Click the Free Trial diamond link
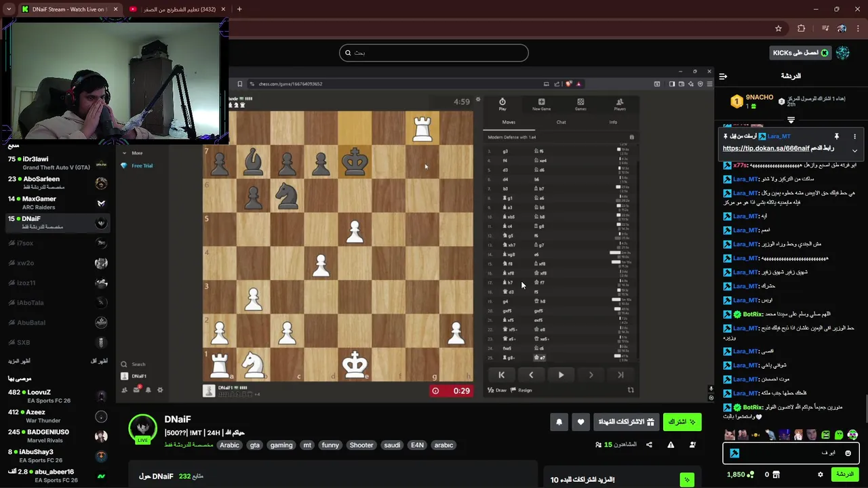 point(138,166)
